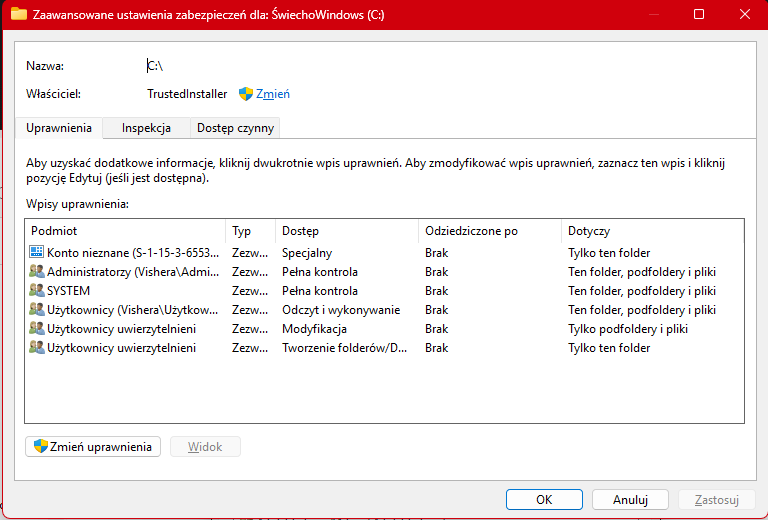Click the user icon on Tworzenie folderów row

click(37, 348)
